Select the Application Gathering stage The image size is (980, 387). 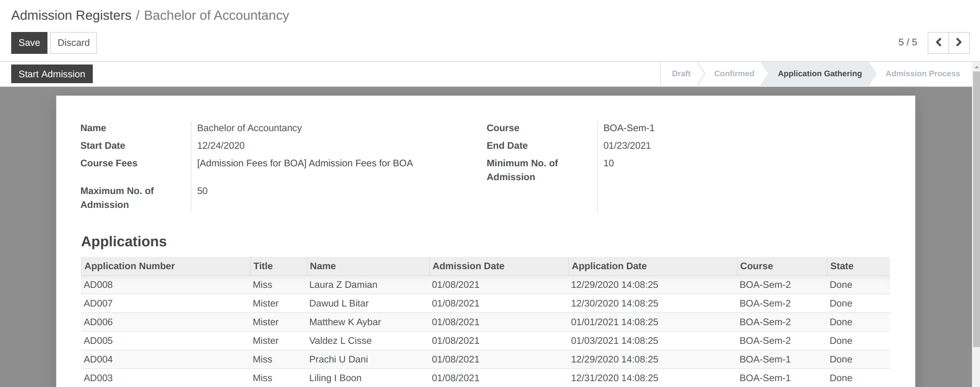819,74
